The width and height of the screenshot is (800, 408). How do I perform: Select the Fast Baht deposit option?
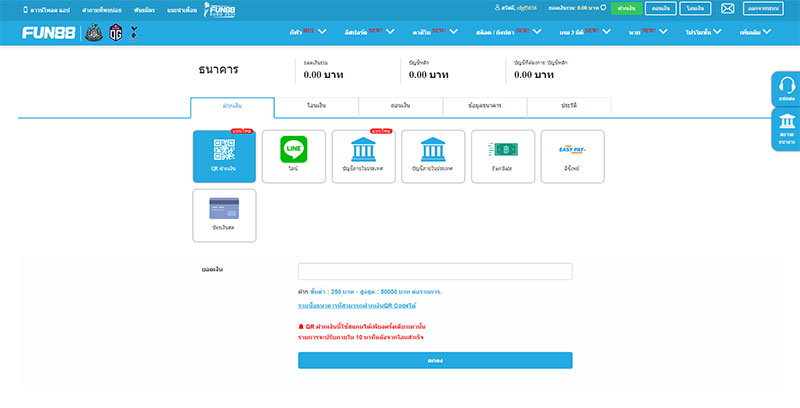click(503, 157)
